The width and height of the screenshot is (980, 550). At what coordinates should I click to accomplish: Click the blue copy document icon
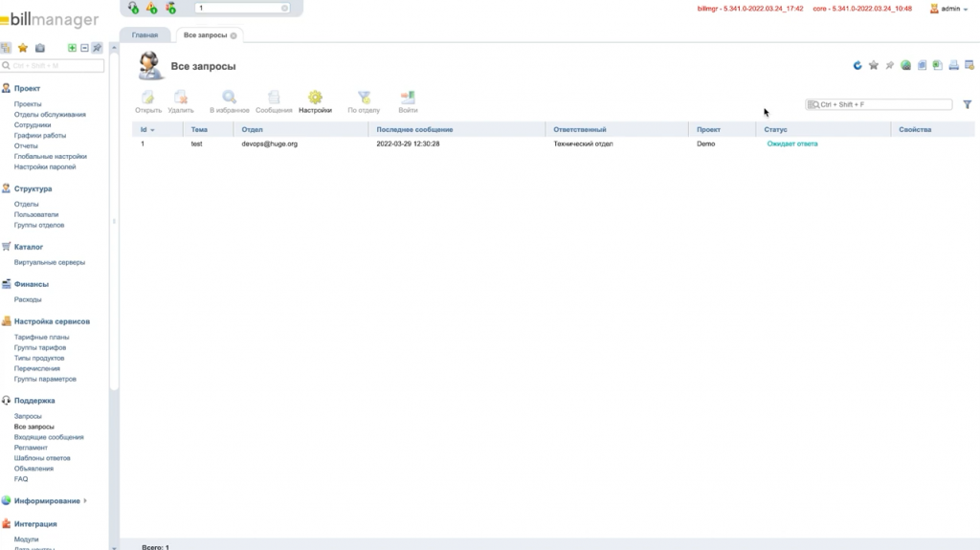[x=922, y=66]
